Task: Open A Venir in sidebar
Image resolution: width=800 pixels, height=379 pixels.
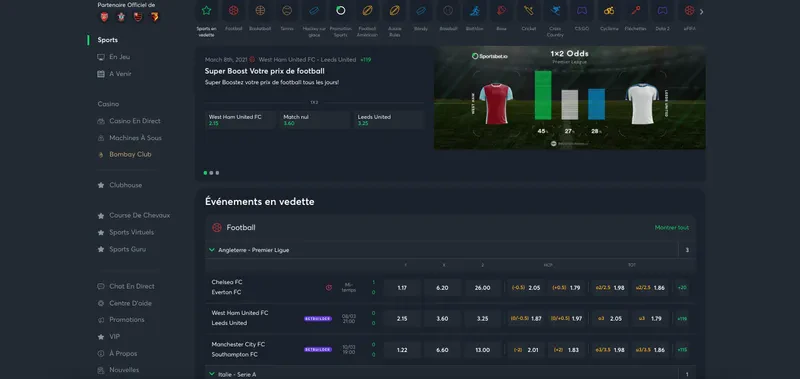Action: (x=120, y=74)
